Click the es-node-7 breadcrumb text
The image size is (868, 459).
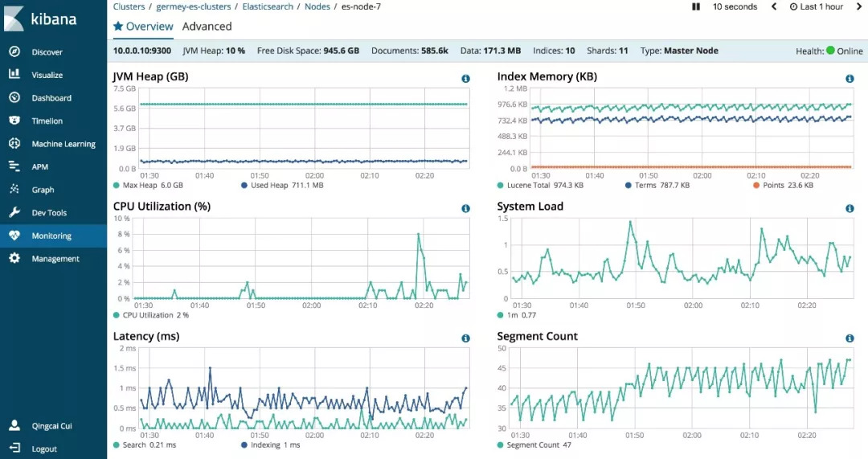point(361,6)
